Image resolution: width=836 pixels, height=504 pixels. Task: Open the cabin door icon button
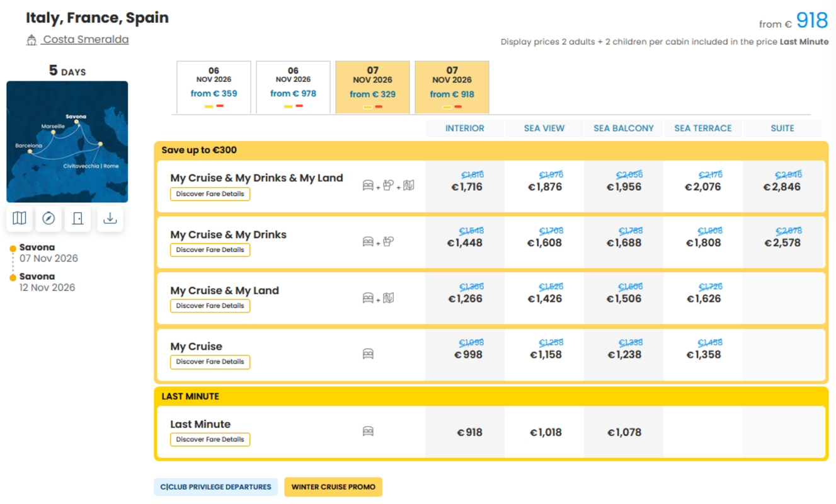pyautogui.click(x=77, y=219)
